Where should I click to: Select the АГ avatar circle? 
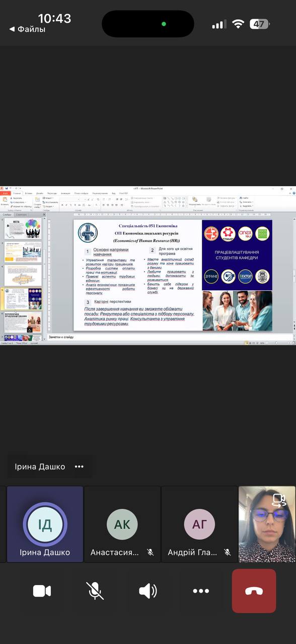(199, 524)
